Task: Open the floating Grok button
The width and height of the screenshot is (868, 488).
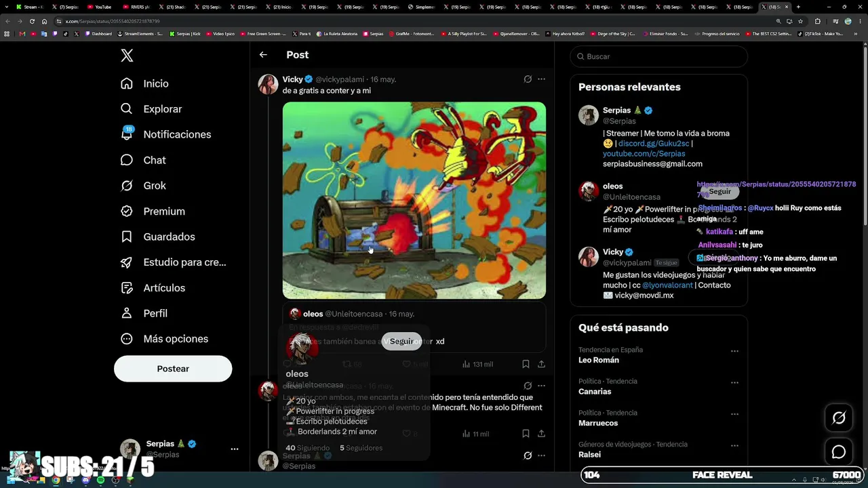Action: pos(839,418)
